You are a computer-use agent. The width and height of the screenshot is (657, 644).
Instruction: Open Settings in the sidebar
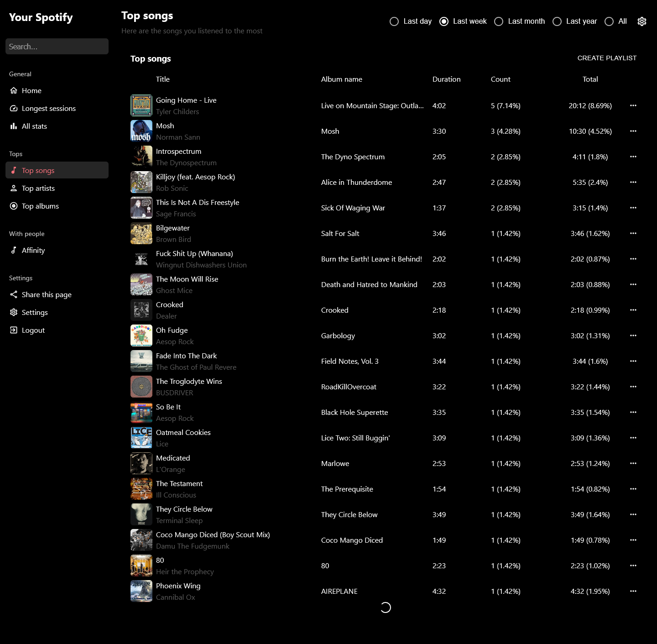coord(35,312)
